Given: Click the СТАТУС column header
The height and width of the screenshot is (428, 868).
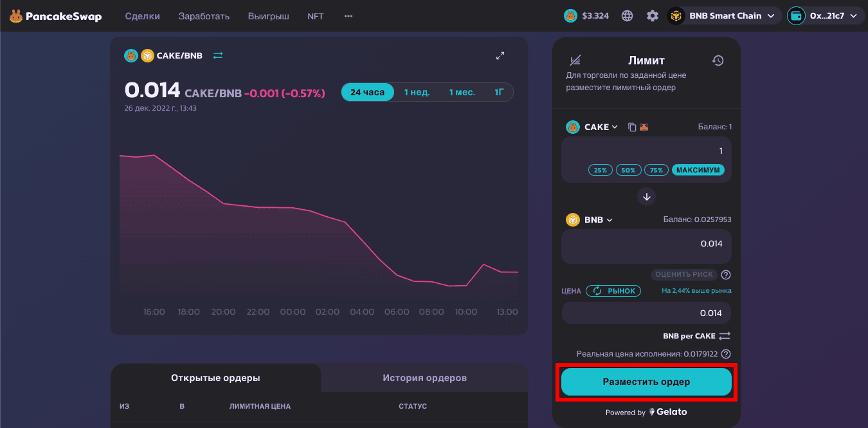Looking at the screenshot, I should 413,406.
